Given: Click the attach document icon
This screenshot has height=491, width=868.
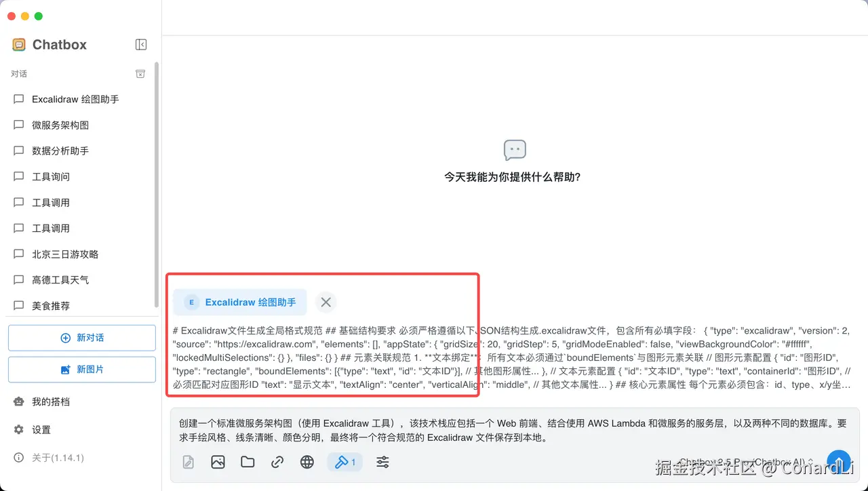Looking at the screenshot, I should (188, 463).
